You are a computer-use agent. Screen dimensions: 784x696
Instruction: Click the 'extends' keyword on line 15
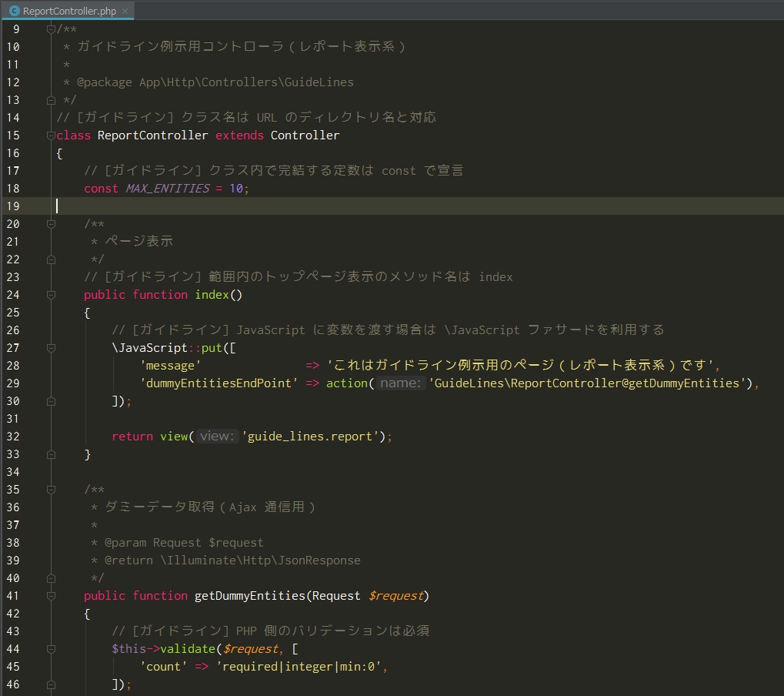[239, 136]
